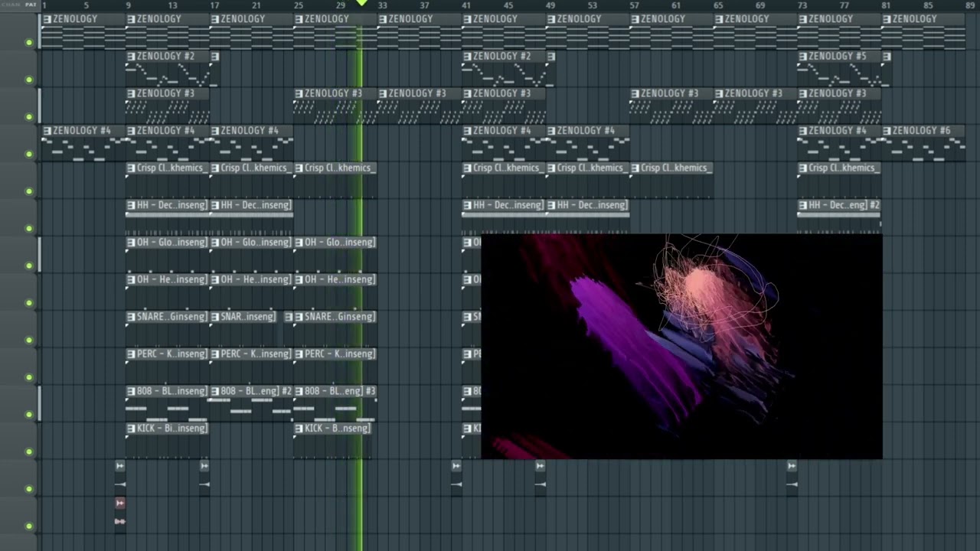Select the ZENOLOGY #4 clip starting at bar 1
This screenshot has width=980, height=551.
click(83, 143)
